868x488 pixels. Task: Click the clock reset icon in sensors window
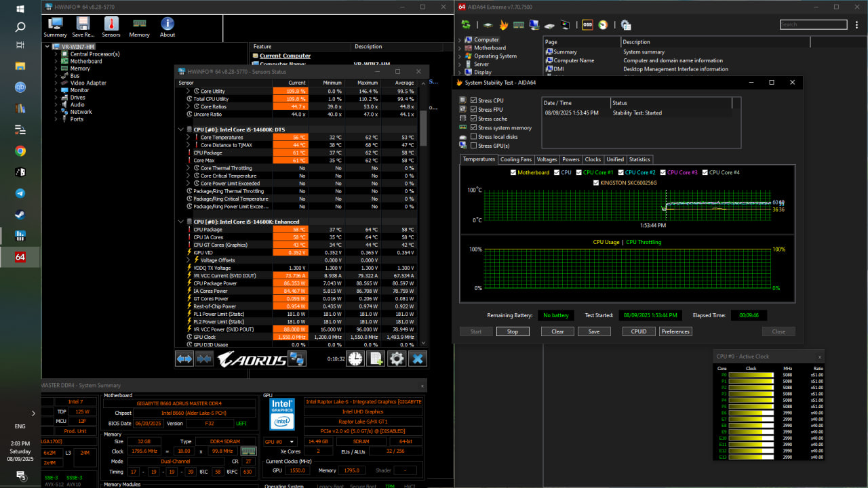point(355,359)
